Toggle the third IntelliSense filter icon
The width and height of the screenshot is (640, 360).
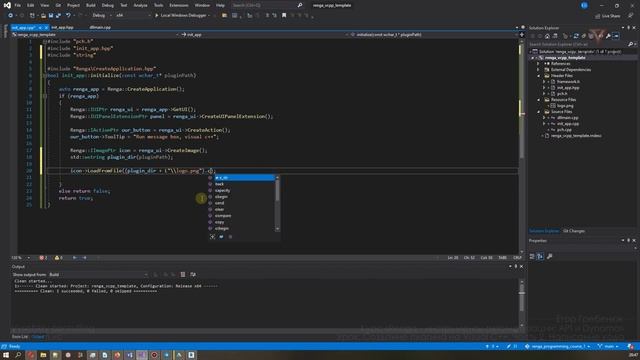[230, 237]
